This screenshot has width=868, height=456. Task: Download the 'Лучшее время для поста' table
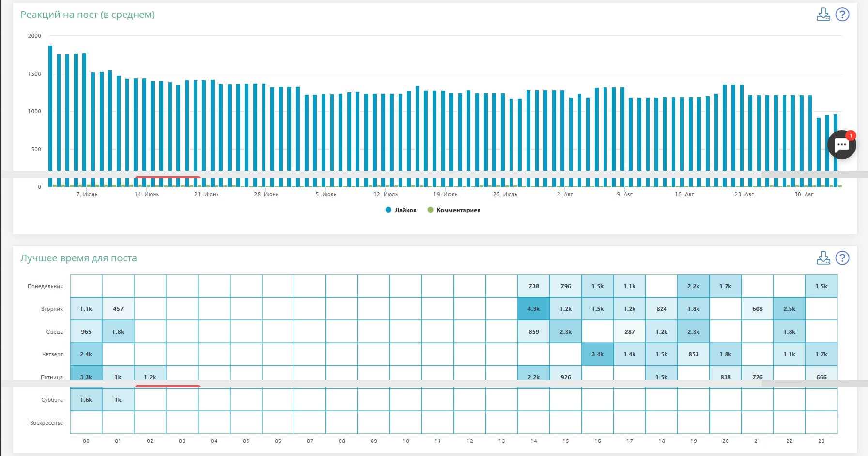click(x=823, y=258)
